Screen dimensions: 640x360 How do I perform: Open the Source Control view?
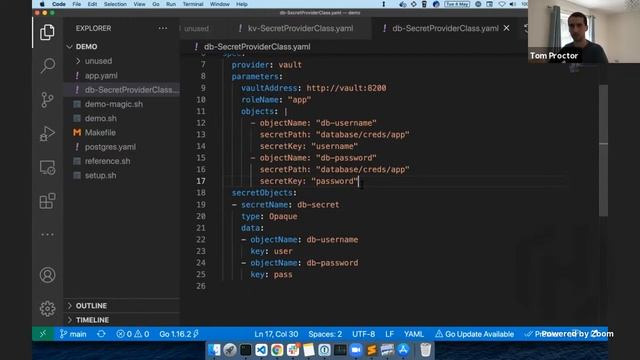pyautogui.click(x=47, y=100)
